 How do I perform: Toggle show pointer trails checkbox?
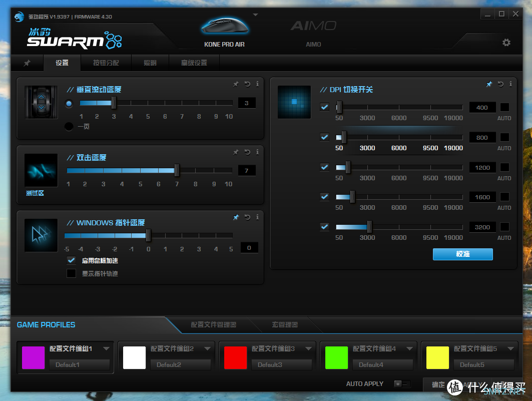point(71,273)
